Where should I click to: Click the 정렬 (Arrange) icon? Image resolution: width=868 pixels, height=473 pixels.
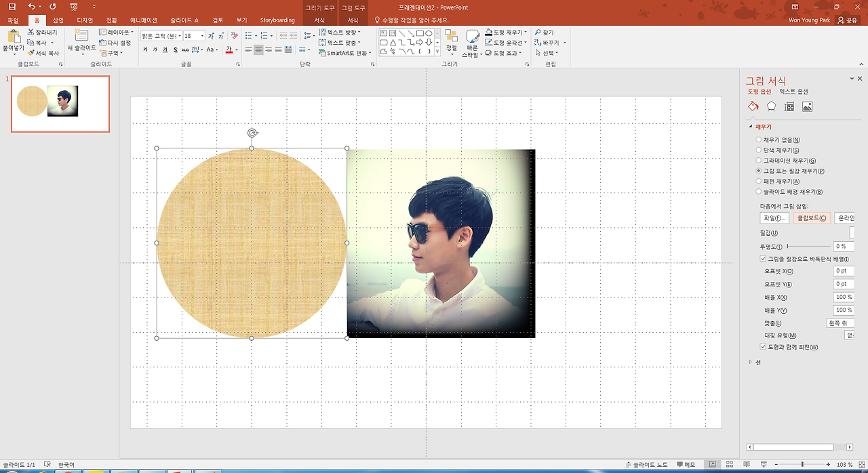click(452, 36)
